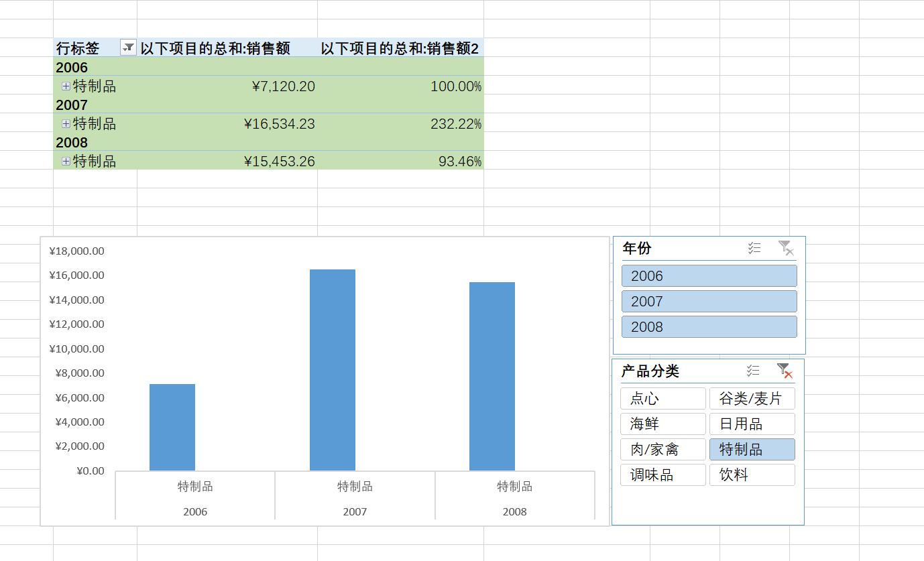Click the ¥15,453.26 sales cell

(280, 161)
